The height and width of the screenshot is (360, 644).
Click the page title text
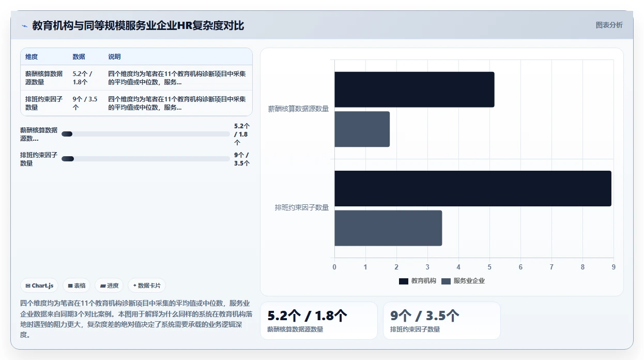(x=138, y=26)
